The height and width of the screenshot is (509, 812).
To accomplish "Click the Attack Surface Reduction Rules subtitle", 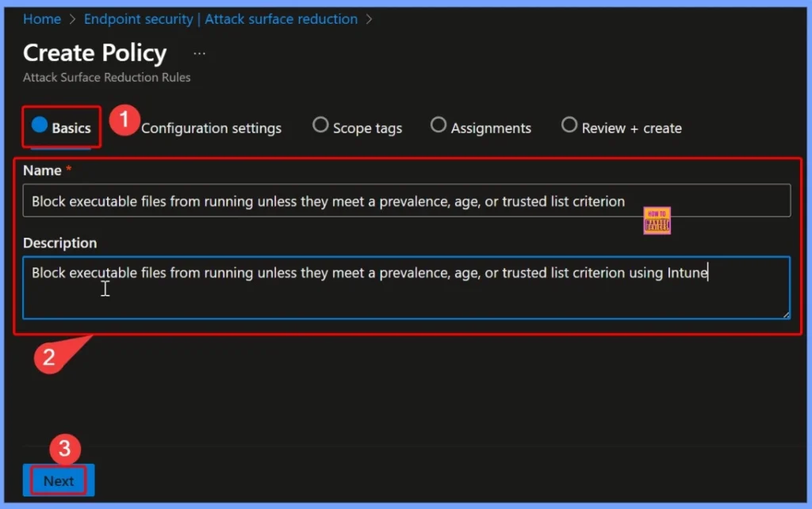I will [x=106, y=78].
